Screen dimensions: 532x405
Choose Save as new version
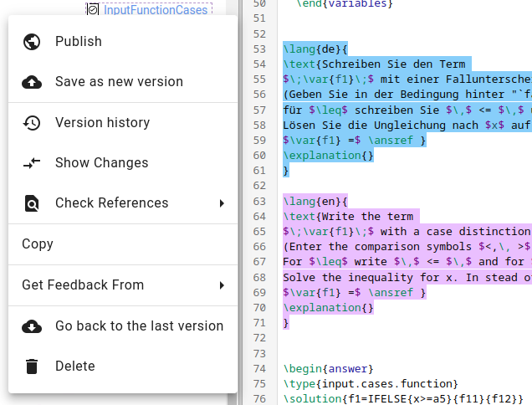pos(123,82)
